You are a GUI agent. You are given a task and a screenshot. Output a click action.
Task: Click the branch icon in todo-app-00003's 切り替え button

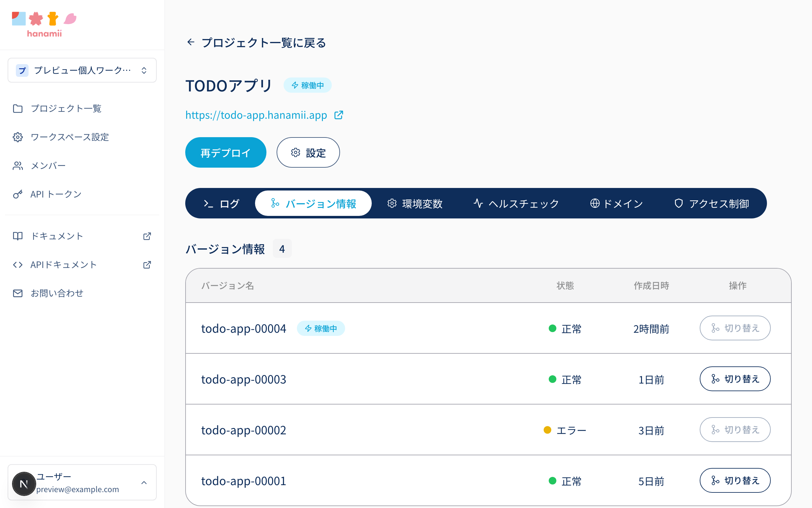tap(715, 379)
